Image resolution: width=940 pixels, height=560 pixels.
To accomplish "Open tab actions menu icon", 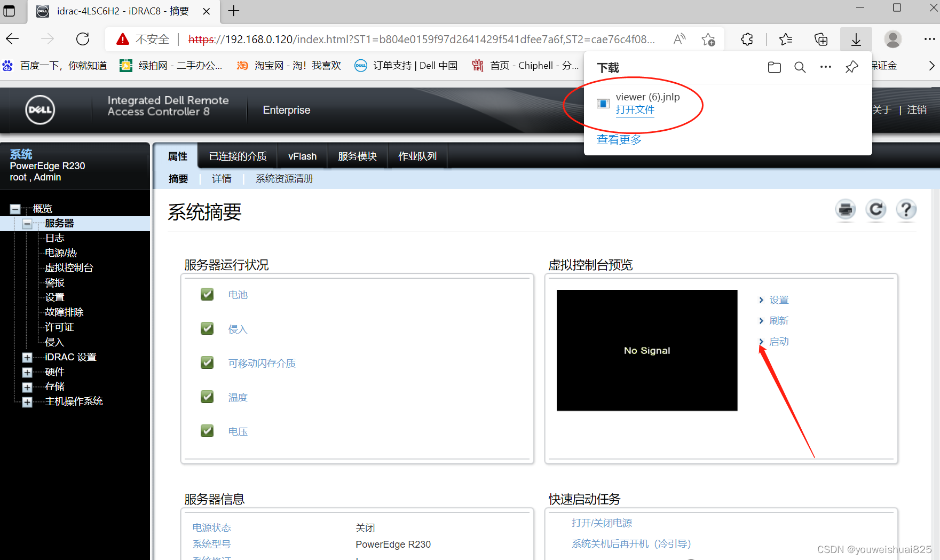I will pos(10,11).
